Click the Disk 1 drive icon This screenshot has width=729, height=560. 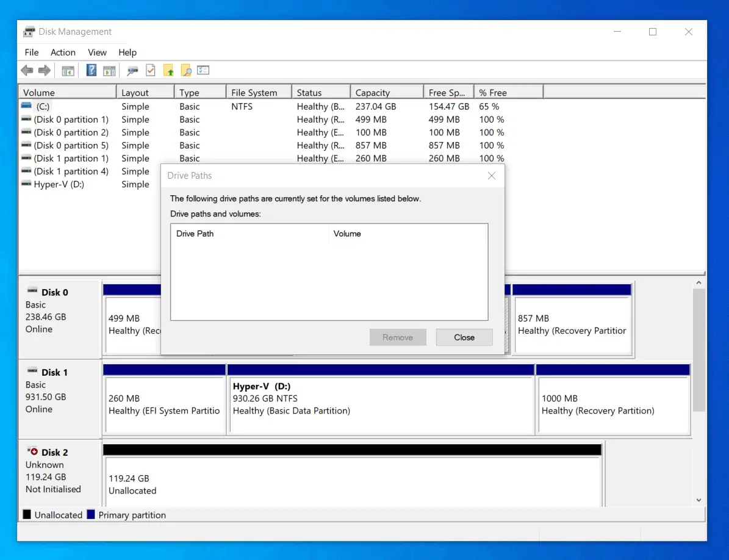[x=32, y=371]
